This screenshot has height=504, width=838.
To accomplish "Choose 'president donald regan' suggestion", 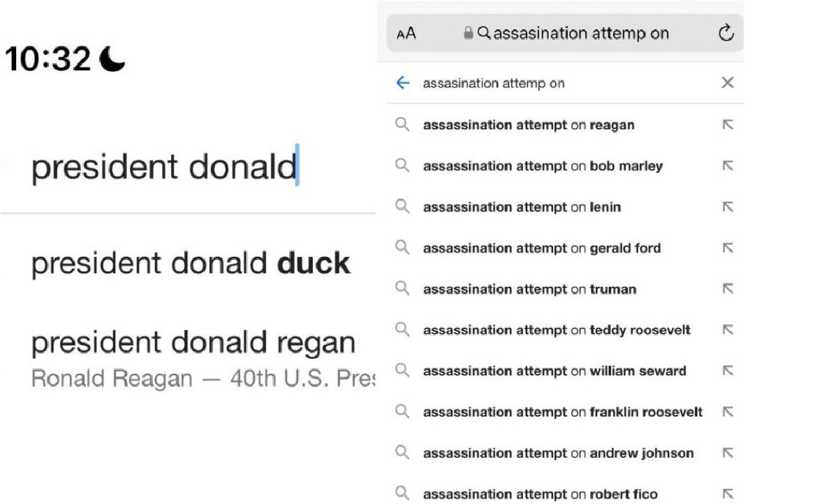I will (x=193, y=343).
